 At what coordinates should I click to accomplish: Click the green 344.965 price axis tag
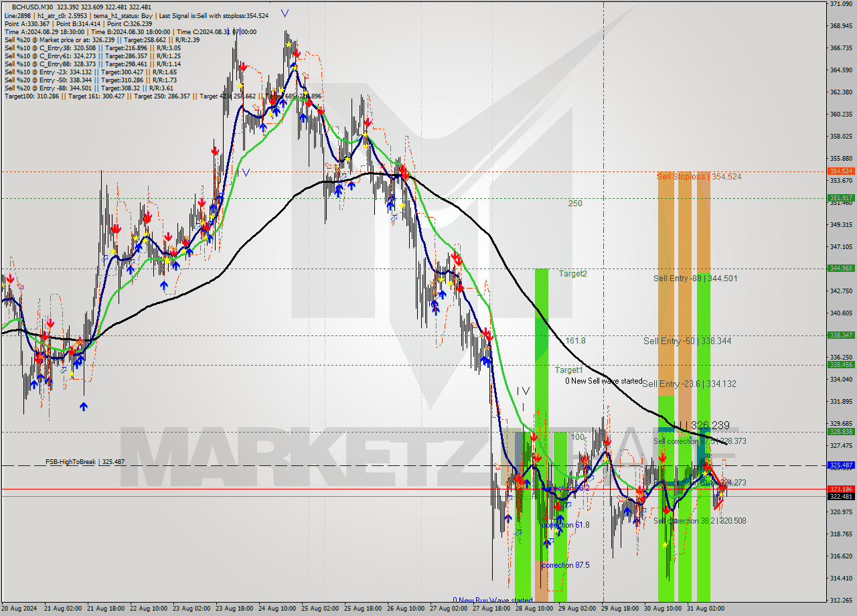pos(841,268)
